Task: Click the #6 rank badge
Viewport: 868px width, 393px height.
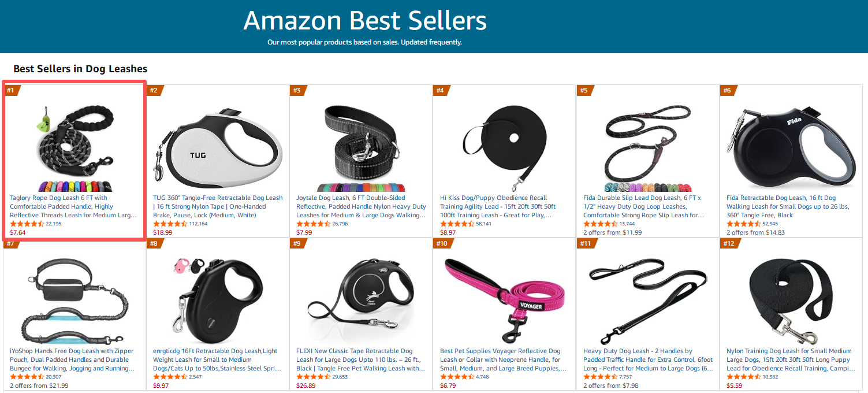Action: tap(728, 90)
